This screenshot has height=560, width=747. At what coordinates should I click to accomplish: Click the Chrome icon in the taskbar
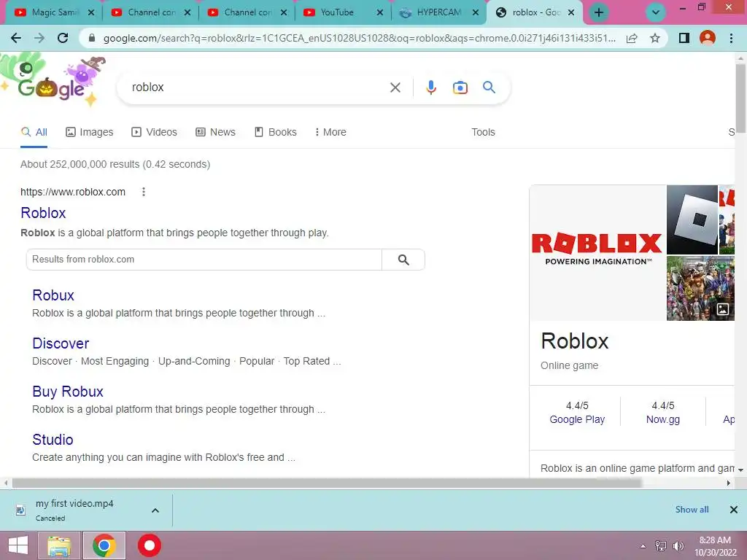click(x=104, y=545)
